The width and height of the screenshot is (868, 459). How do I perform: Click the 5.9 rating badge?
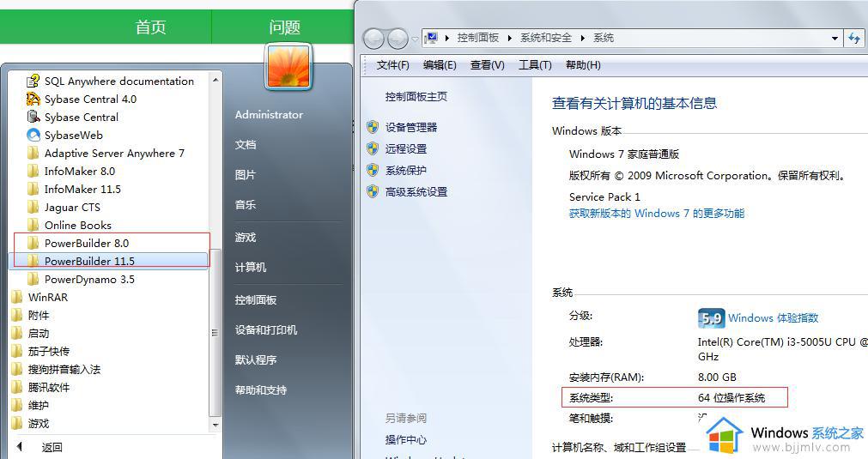[711, 318]
